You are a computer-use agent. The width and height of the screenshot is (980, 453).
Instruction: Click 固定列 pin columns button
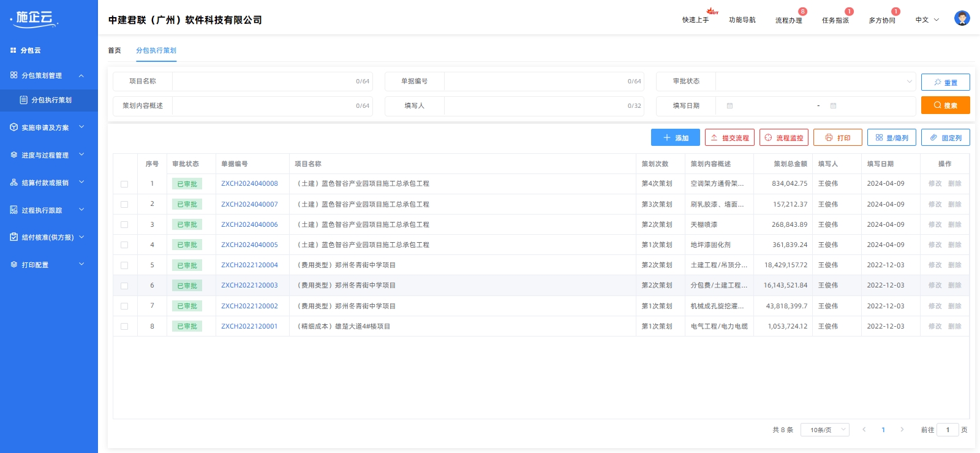945,138
